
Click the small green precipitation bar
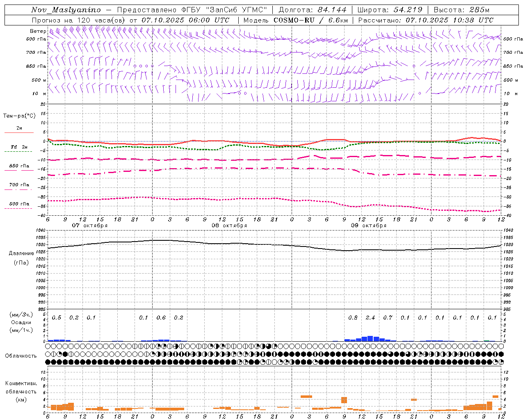486,340
